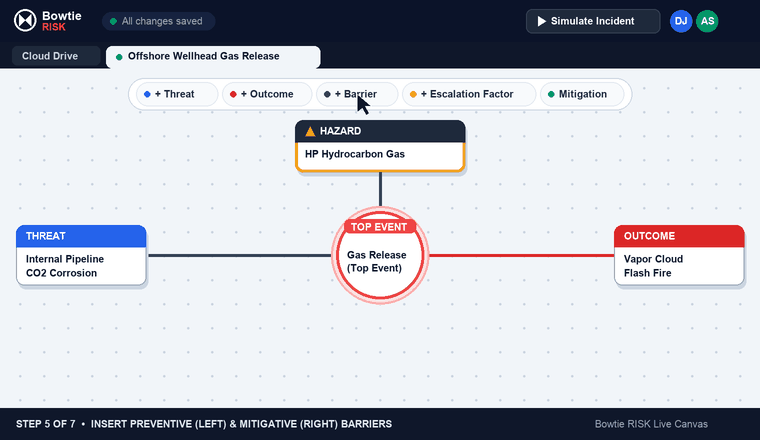The image size is (760, 440).
Task: Run Simulate Incident
Action: [593, 21]
